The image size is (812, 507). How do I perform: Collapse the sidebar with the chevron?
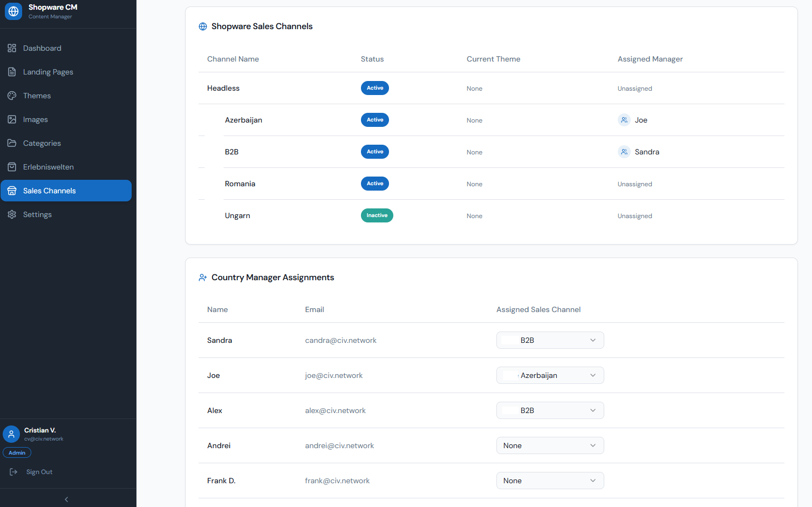click(x=66, y=499)
